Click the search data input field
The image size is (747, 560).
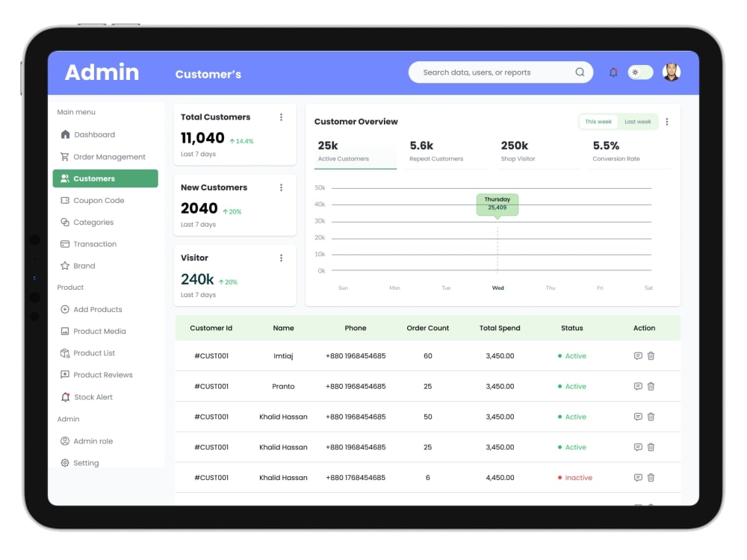(500, 72)
